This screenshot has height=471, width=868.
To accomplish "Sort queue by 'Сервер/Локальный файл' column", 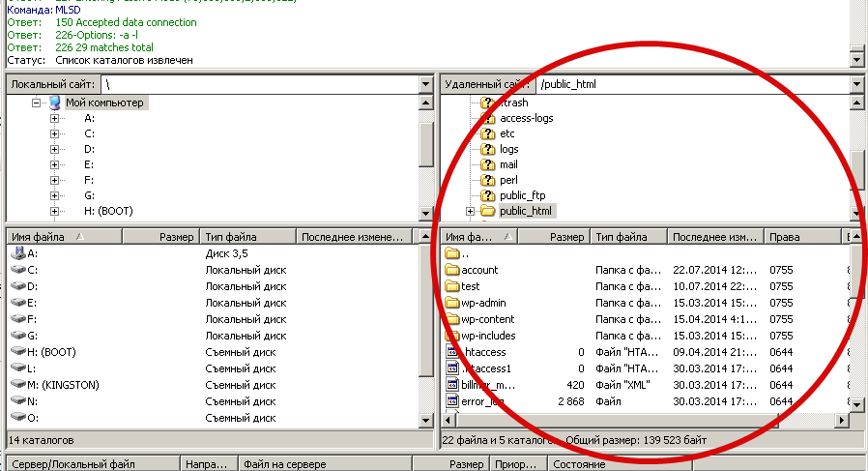I will tap(93, 464).
